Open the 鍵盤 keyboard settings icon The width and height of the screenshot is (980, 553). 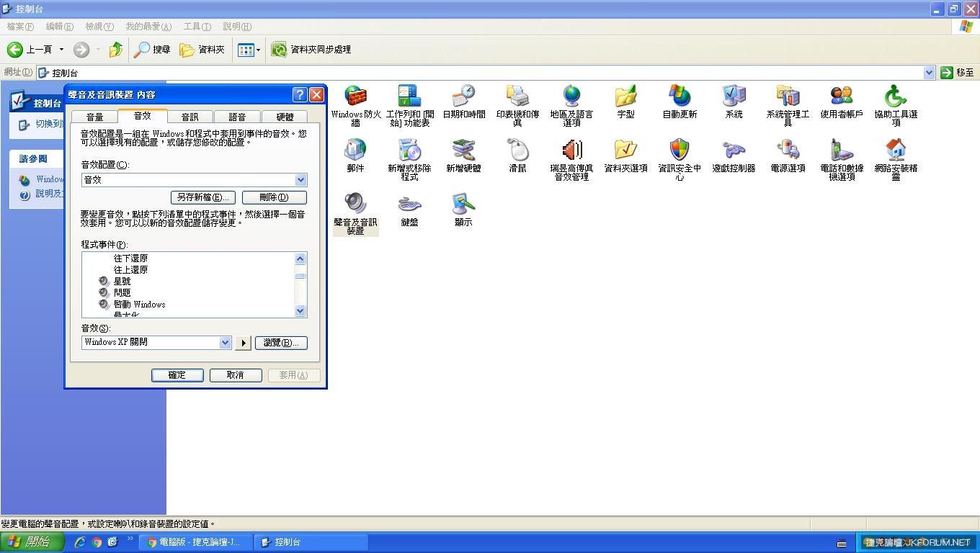coord(409,205)
